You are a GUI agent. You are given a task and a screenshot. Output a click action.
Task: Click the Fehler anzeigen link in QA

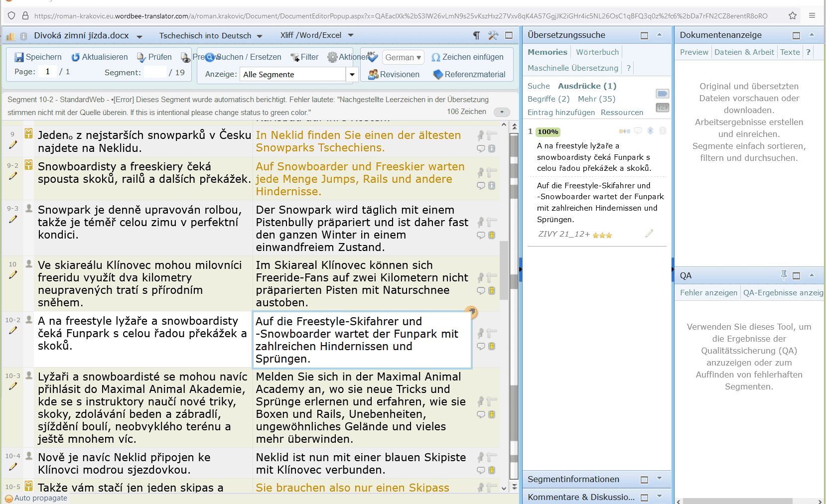pos(708,293)
